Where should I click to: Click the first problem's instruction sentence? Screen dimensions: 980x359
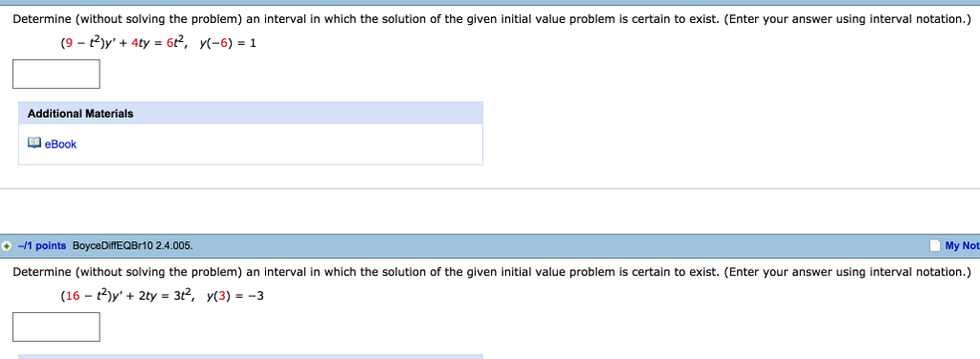click(x=492, y=19)
